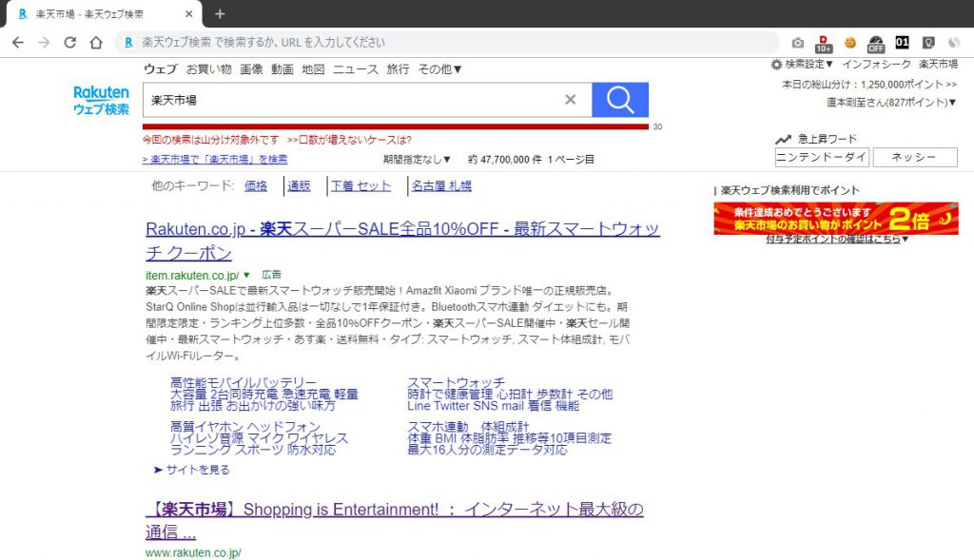This screenshot has width=974, height=560.
Task: Switch to the 画像 tab
Action: point(251,68)
